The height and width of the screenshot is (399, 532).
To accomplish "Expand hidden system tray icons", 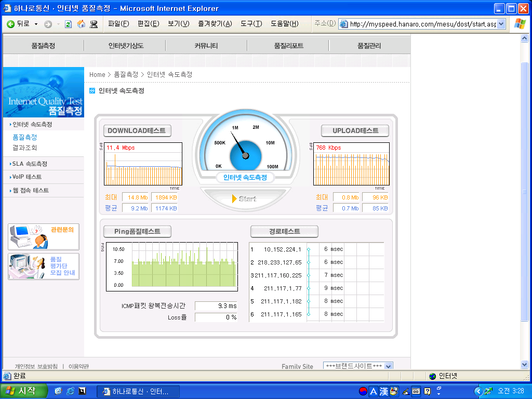I will tap(478, 391).
